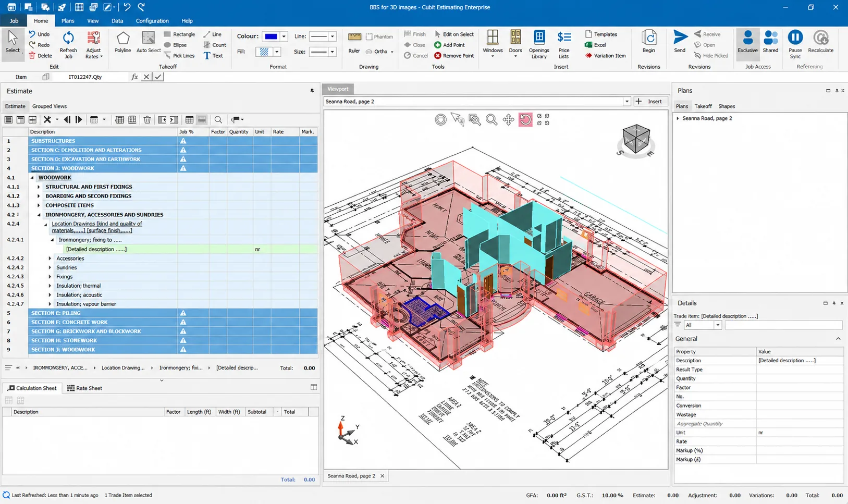This screenshot has width=848, height=504.
Task: Click Remove Point
Action: pyautogui.click(x=454, y=56)
